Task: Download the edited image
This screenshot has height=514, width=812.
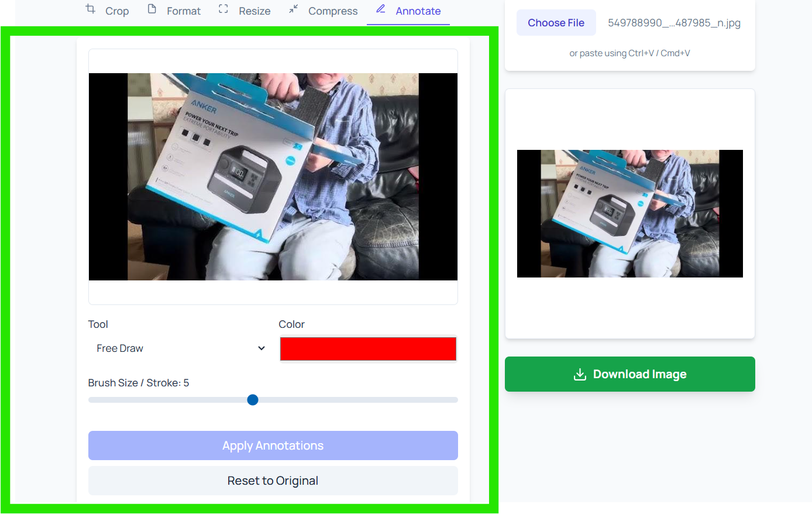Action: pos(629,373)
